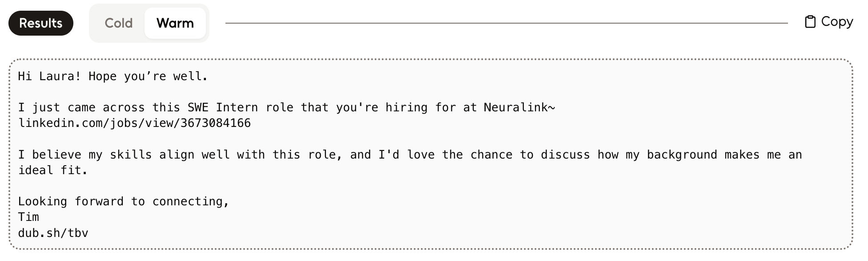Click the dub.sh/tbv link
The height and width of the screenshot is (261, 868).
[53, 233]
